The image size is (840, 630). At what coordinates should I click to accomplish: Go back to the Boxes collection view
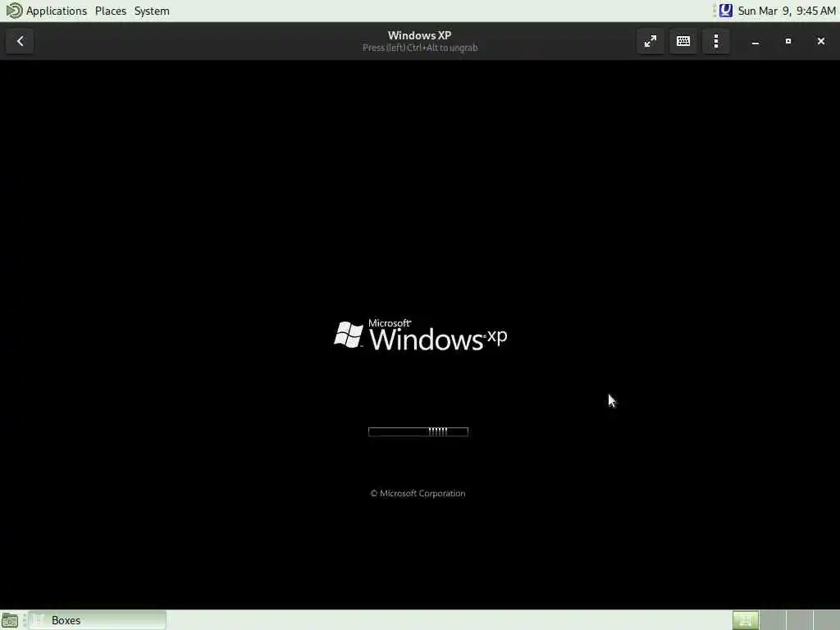pyautogui.click(x=20, y=41)
